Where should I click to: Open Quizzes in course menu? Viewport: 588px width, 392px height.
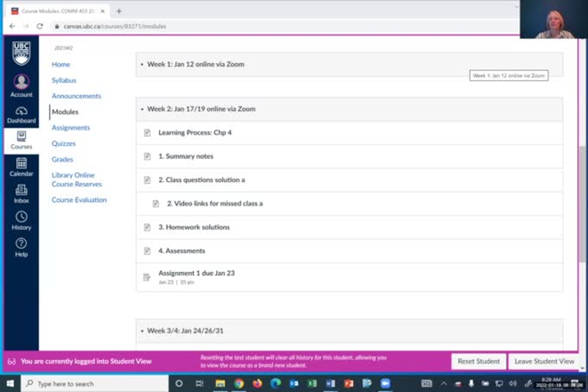(63, 143)
